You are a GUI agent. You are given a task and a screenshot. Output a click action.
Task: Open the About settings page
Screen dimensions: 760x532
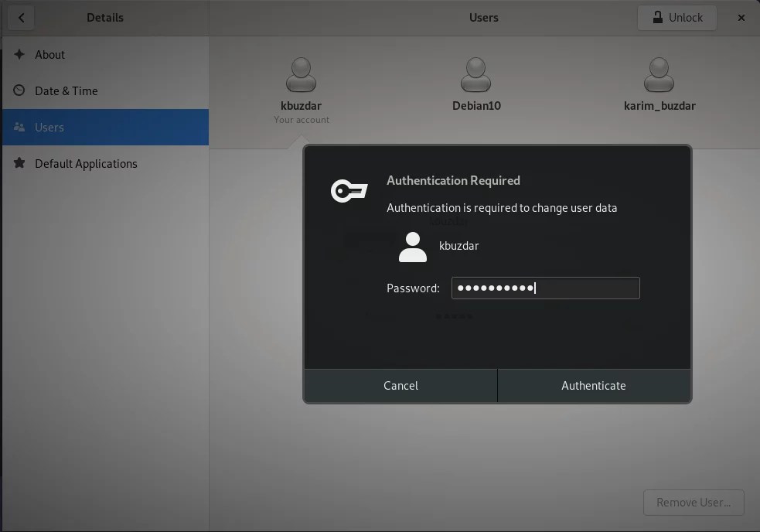(x=51, y=54)
